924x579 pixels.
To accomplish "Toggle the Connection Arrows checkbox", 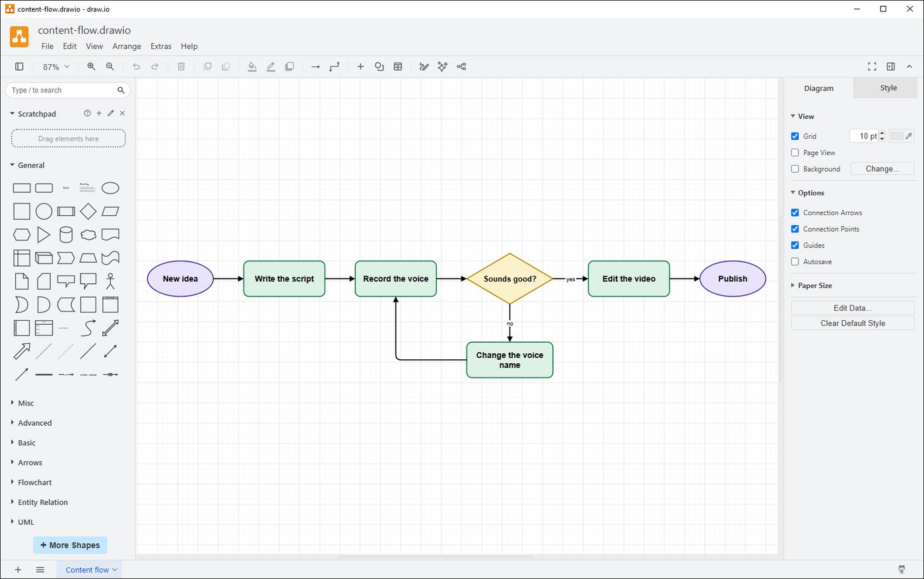I will click(795, 213).
